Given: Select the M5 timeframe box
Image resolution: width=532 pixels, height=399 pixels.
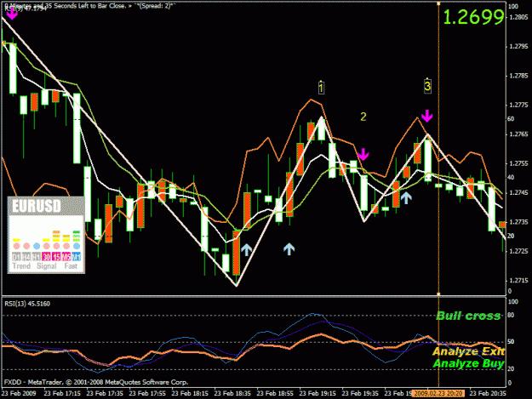Looking at the screenshot, I should pyautogui.click(x=66, y=257).
